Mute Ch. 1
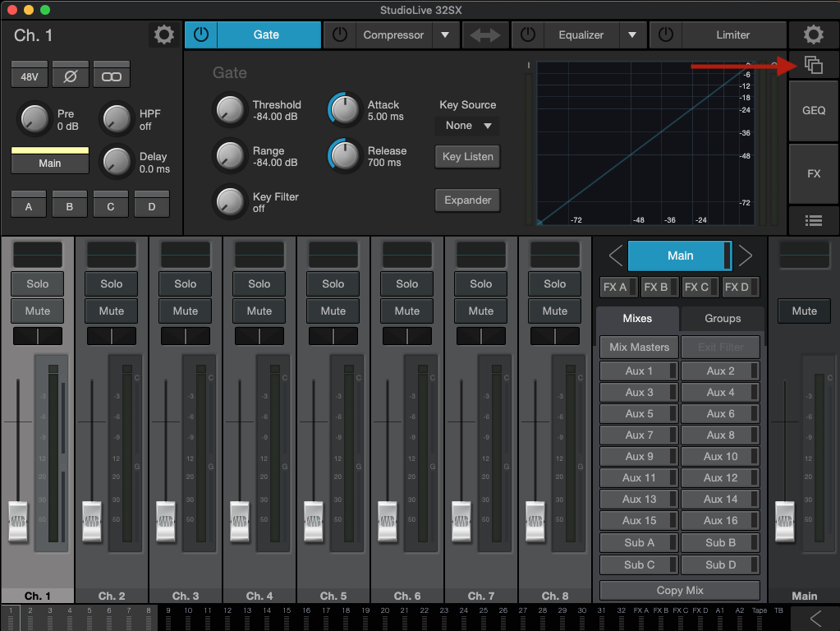Viewport: 840px width, 631px height. click(x=38, y=311)
